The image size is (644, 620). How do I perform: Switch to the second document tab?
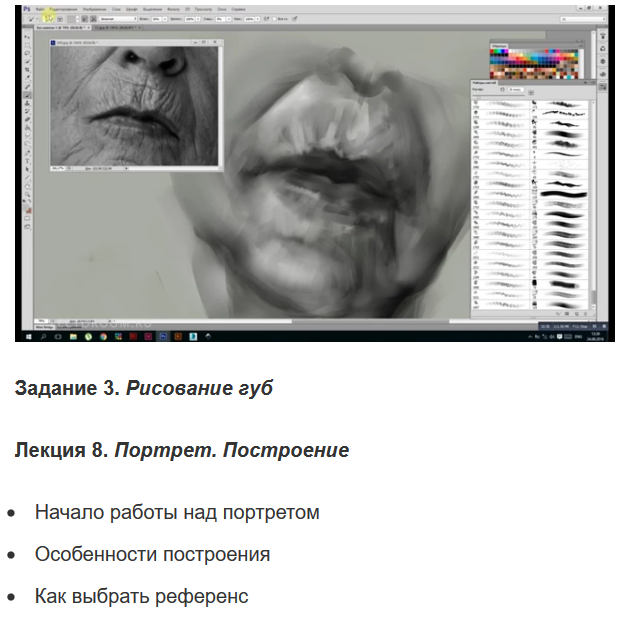click(117, 28)
